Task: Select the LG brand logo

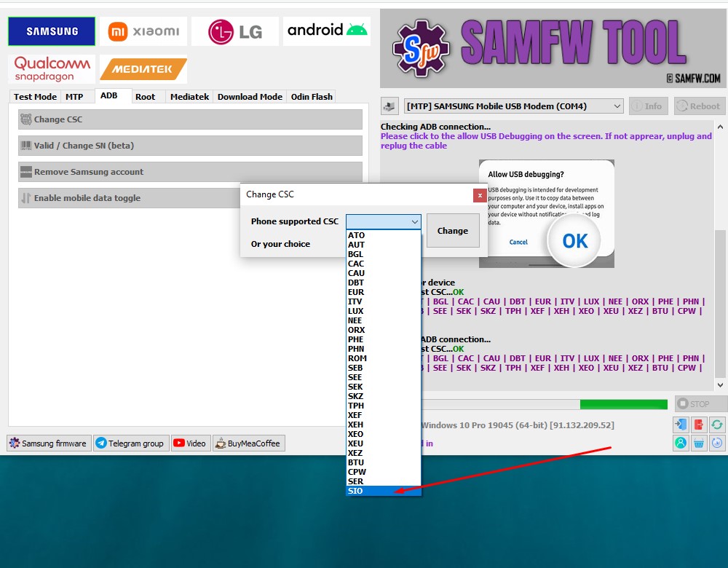Action: [235, 31]
